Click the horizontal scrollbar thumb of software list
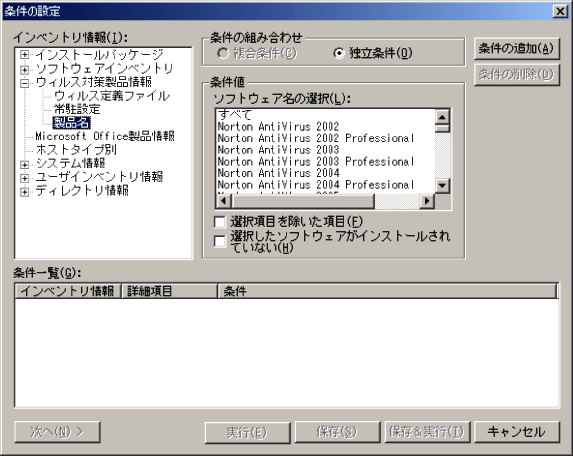Viewport: 573px width, 456px height. click(x=303, y=201)
